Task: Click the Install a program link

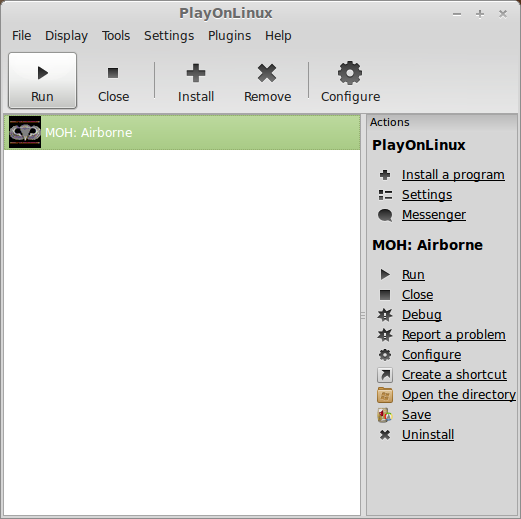Action: tap(453, 175)
